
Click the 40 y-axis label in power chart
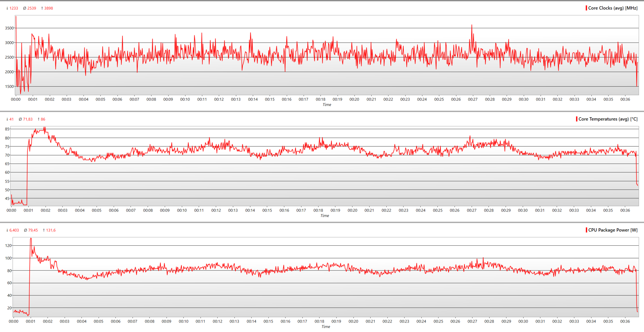[9, 295]
